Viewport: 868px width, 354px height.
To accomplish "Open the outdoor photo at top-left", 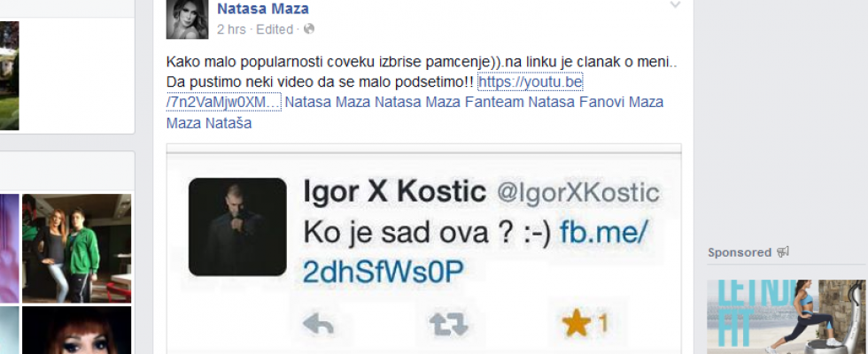I will pyautogui.click(x=9, y=75).
